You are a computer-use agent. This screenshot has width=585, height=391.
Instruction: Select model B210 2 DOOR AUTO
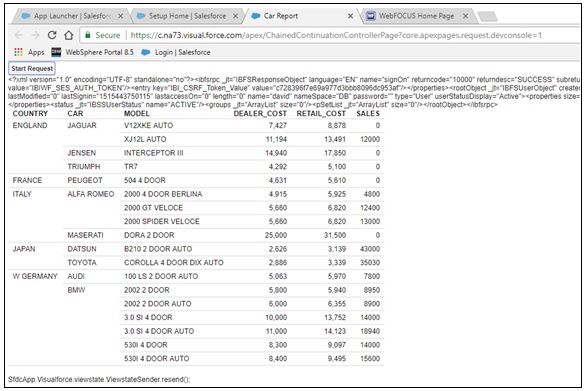click(158, 249)
